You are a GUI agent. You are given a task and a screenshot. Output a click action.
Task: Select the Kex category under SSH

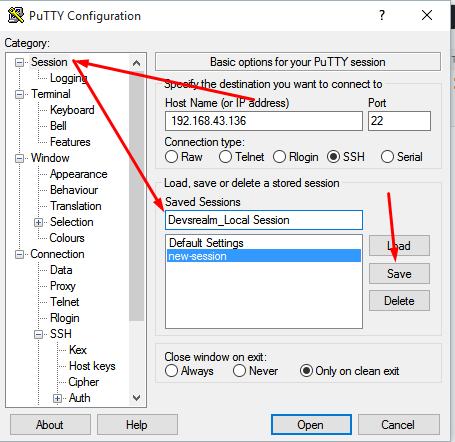[78, 350]
